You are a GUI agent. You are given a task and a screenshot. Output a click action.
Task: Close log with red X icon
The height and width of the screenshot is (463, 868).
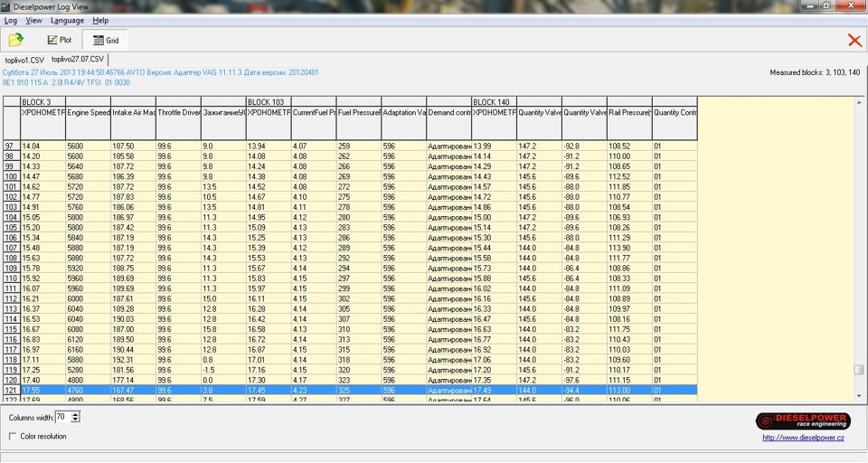click(x=854, y=40)
